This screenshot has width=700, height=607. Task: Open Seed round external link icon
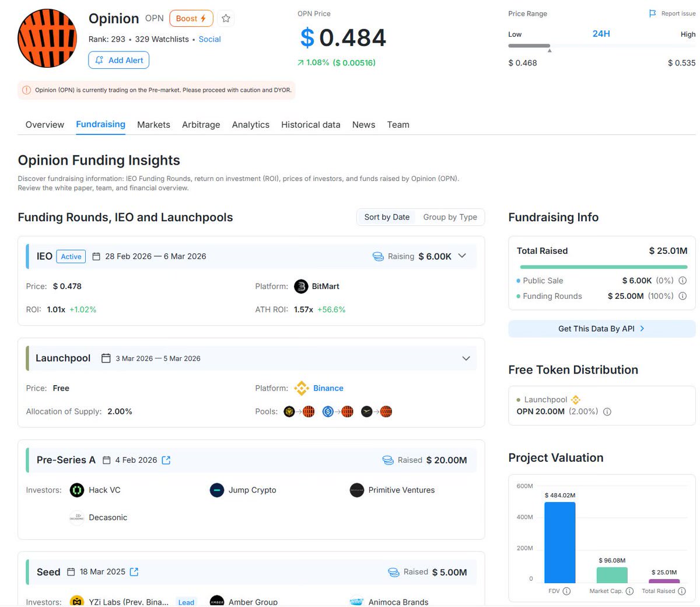tap(134, 572)
